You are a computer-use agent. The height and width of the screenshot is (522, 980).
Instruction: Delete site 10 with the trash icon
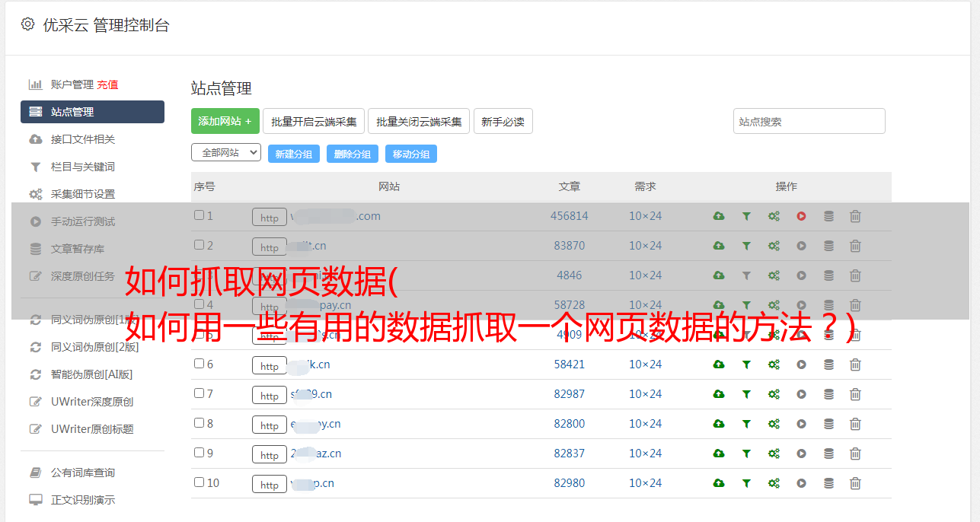tap(855, 483)
